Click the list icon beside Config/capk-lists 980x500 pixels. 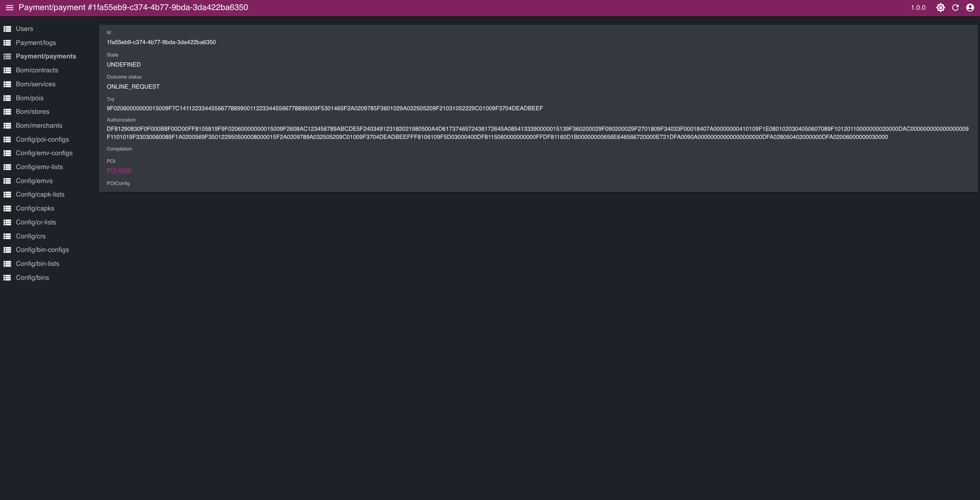(x=7, y=194)
